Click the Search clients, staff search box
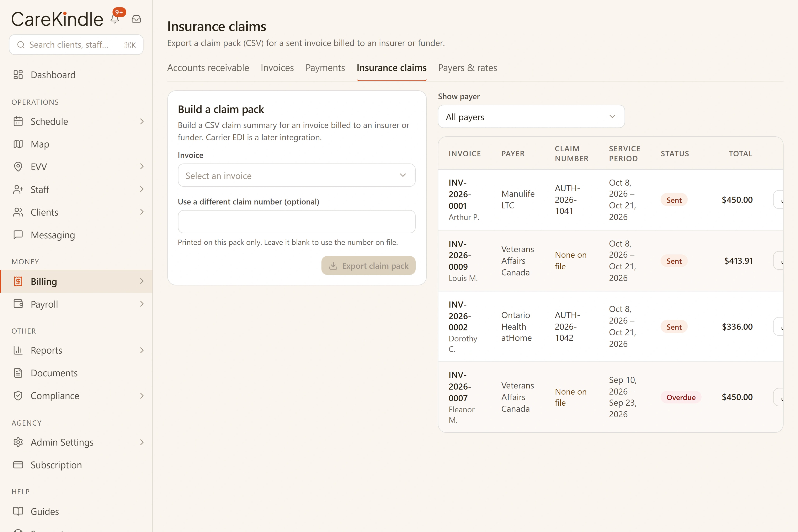This screenshot has width=798, height=532. 76,44
